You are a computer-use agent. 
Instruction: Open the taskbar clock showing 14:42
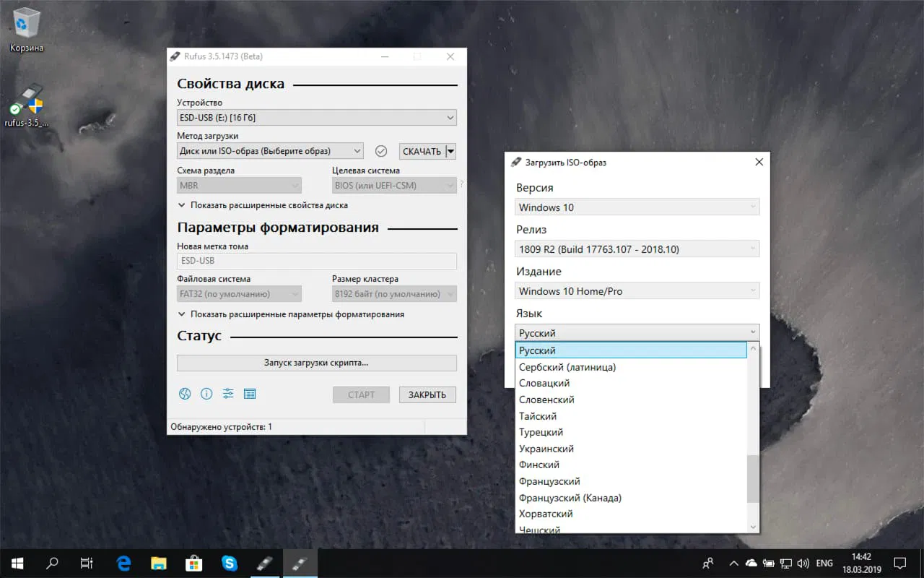(862, 563)
